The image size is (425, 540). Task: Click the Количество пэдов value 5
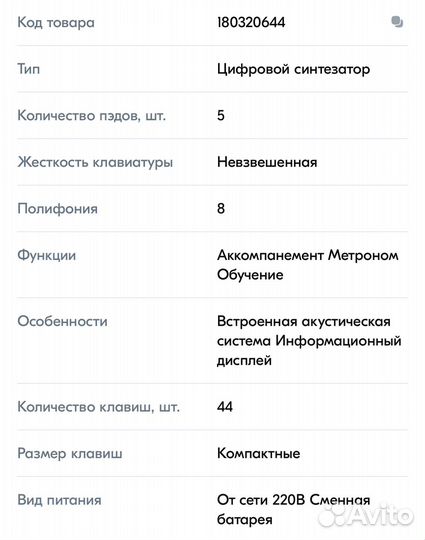[x=221, y=115]
